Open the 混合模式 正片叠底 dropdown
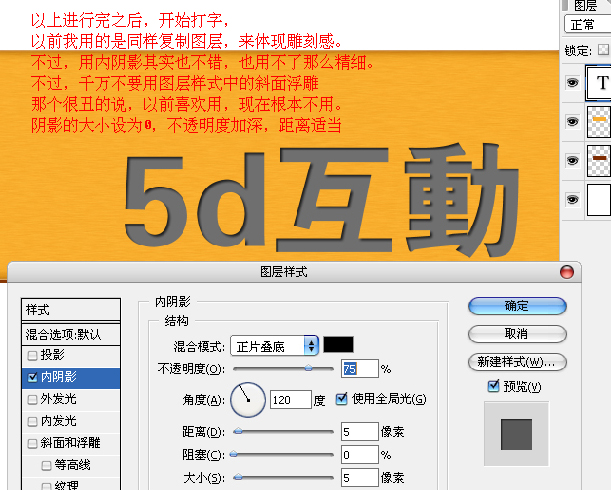This screenshot has height=490, width=611. coord(274,346)
